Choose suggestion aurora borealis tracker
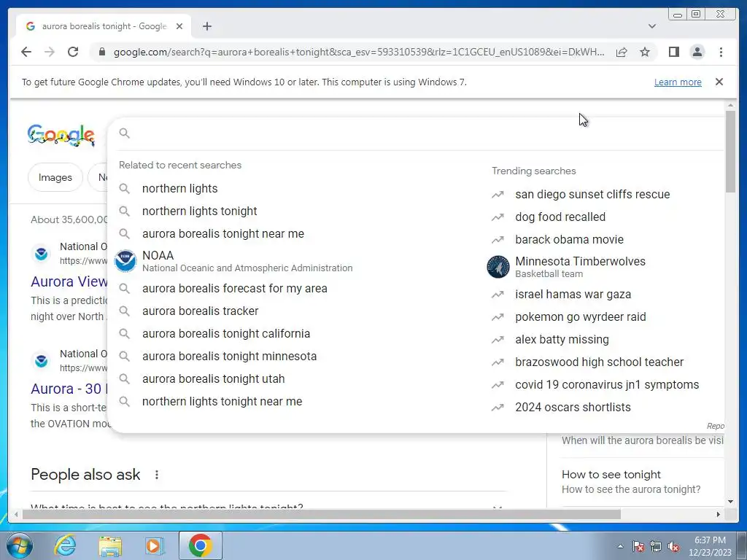 200,311
